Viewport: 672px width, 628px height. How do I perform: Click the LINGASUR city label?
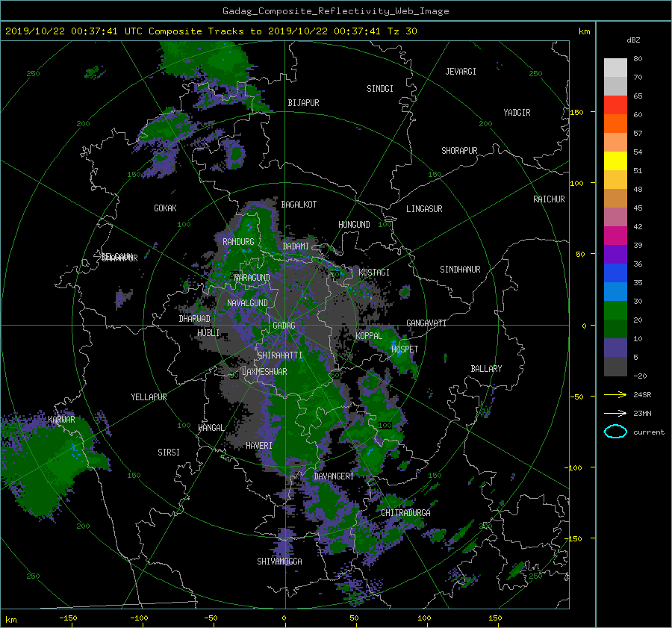(x=424, y=209)
